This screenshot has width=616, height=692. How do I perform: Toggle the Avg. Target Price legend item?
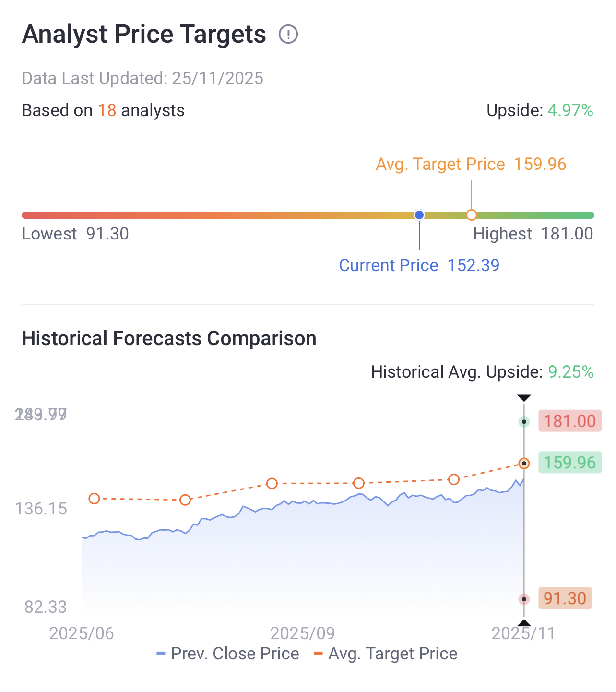[386, 654]
